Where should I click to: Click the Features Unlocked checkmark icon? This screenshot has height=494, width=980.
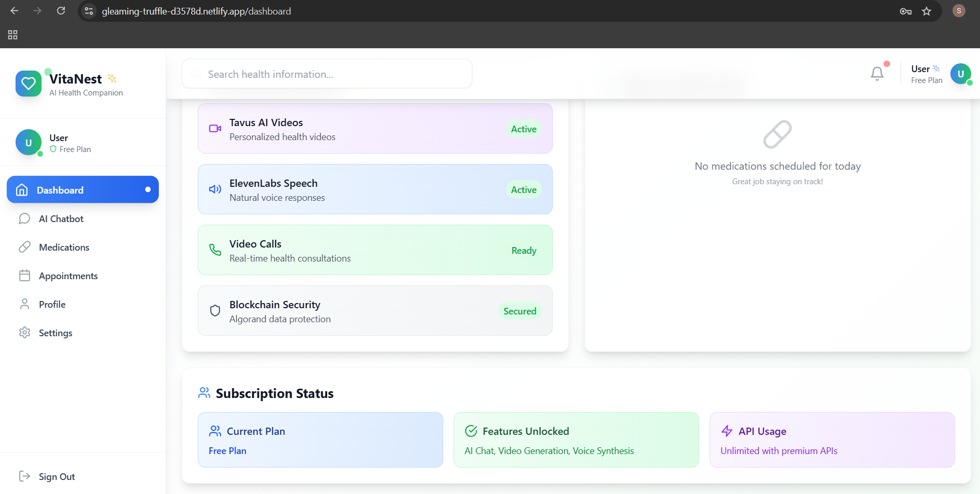click(x=471, y=431)
